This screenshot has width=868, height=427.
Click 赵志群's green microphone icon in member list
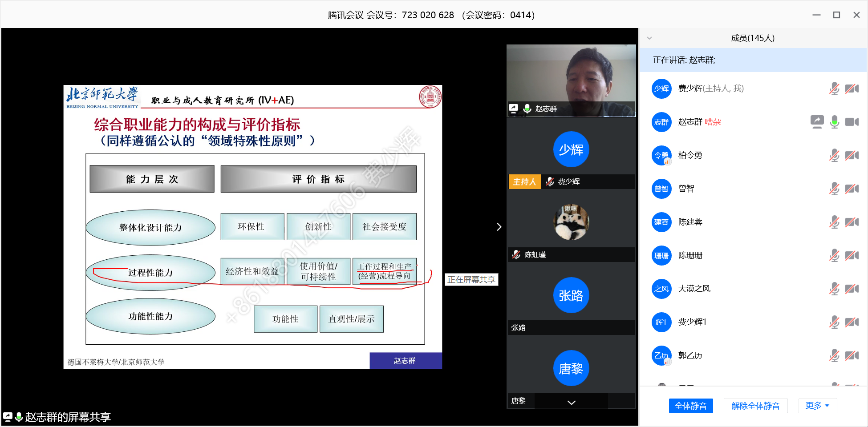pos(834,121)
